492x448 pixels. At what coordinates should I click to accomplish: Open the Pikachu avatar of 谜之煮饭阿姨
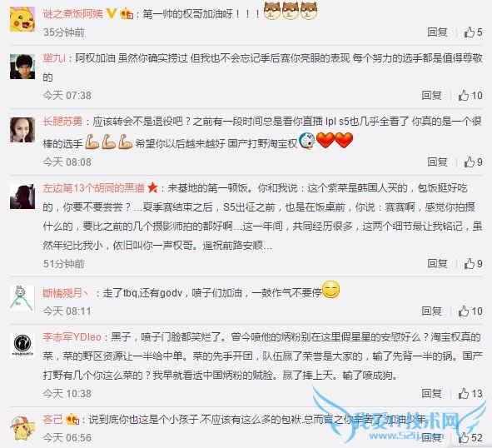tap(22, 19)
